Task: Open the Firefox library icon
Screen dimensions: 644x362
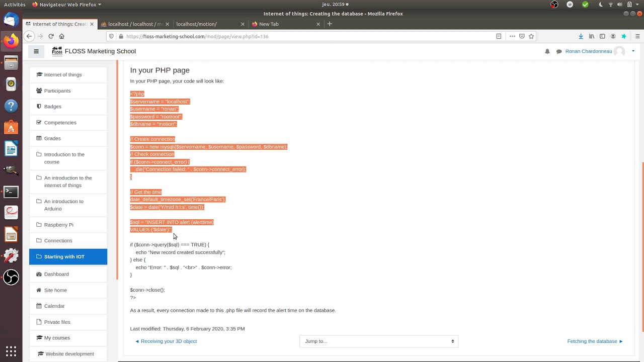Action: (x=592, y=36)
